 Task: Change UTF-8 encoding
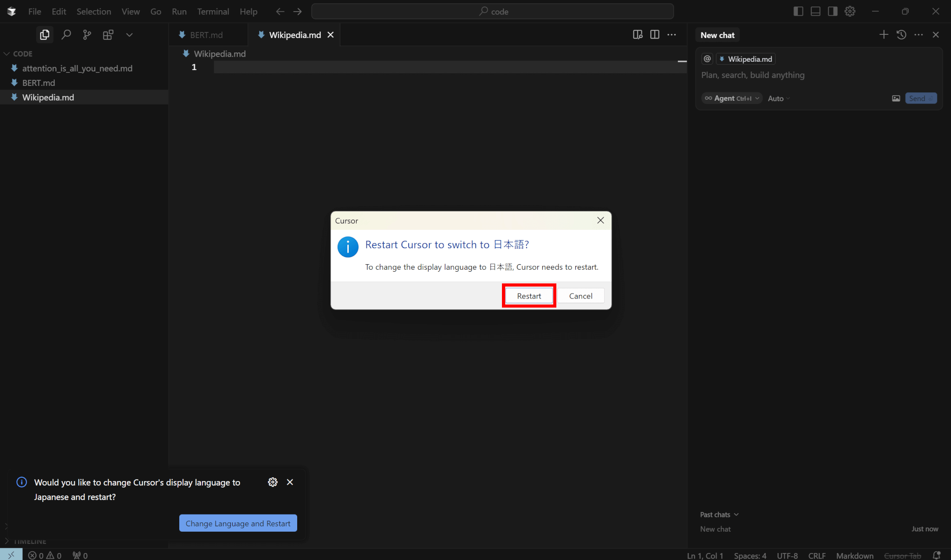point(787,555)
